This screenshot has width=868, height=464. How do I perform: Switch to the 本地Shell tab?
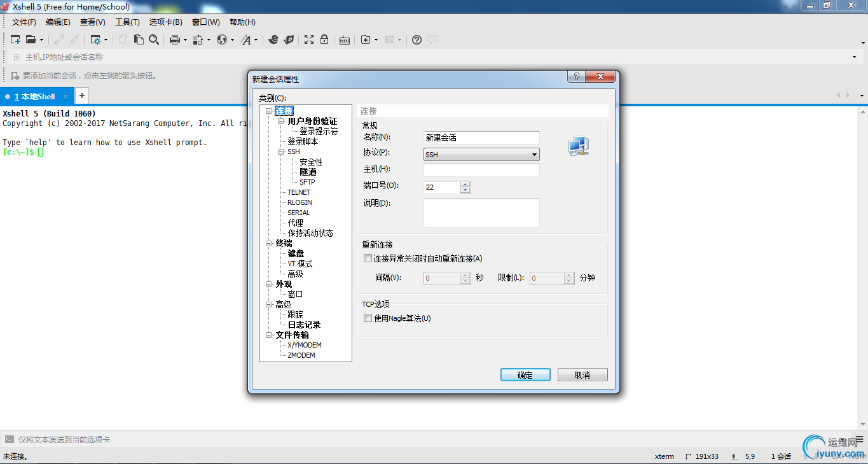(x=37, y=97)
